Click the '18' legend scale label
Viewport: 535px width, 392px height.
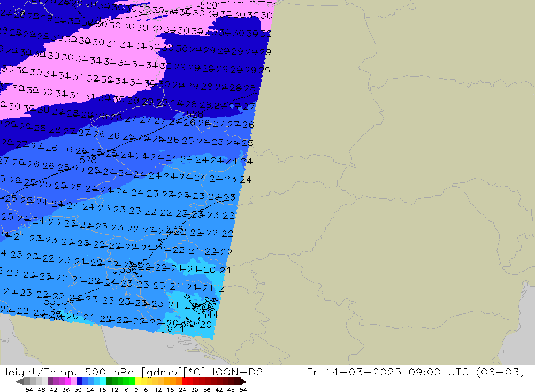(170, 390)
